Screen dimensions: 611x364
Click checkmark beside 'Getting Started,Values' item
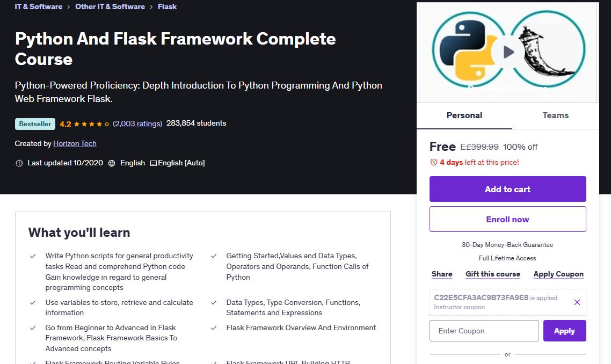(x=214, y=256)
